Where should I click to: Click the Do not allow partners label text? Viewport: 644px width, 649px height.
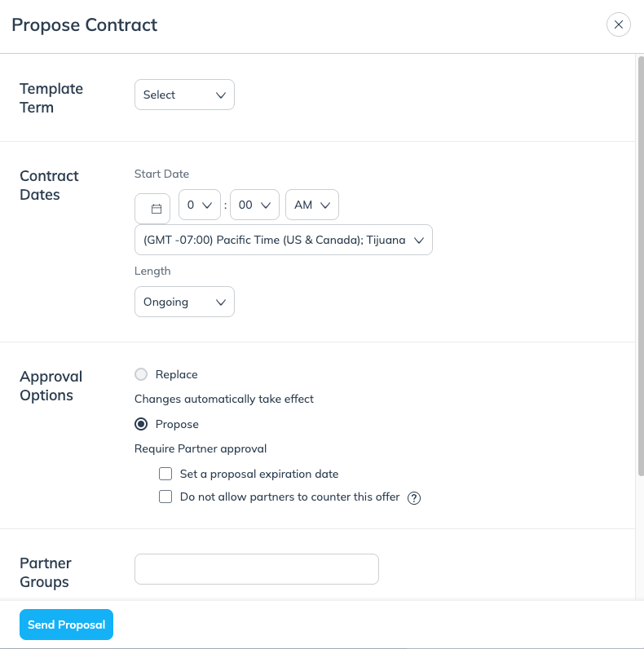coord(289,497)
